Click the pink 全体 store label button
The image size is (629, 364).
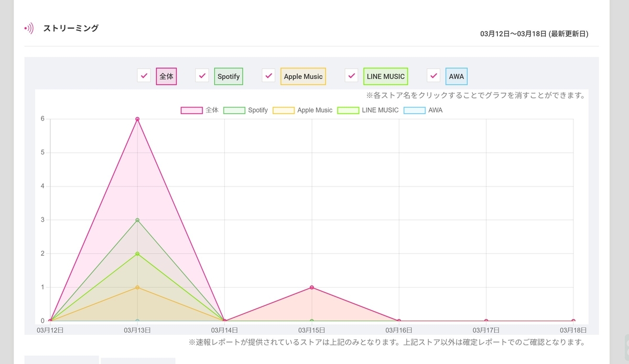point(166,76)
